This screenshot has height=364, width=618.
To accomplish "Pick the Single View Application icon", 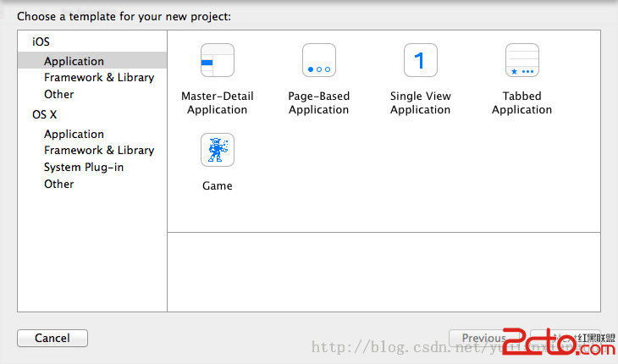I will pos(421,61).
